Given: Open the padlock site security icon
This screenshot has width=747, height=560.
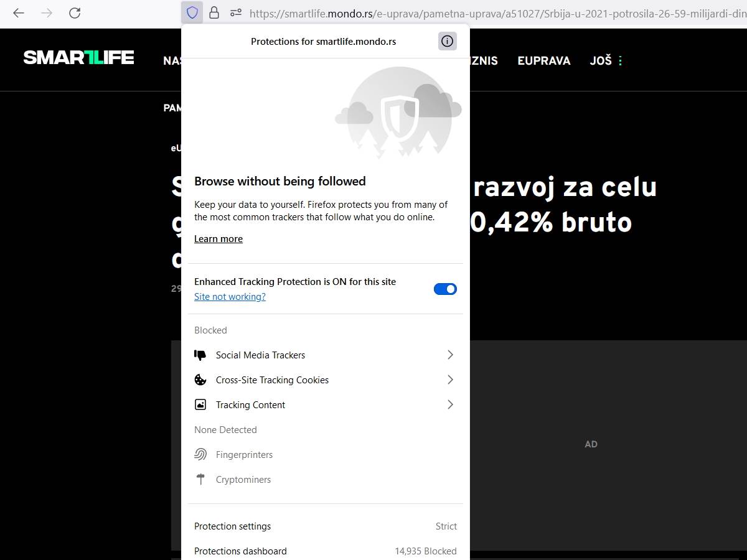Looking at the screenshot, I should coord(214,12).
